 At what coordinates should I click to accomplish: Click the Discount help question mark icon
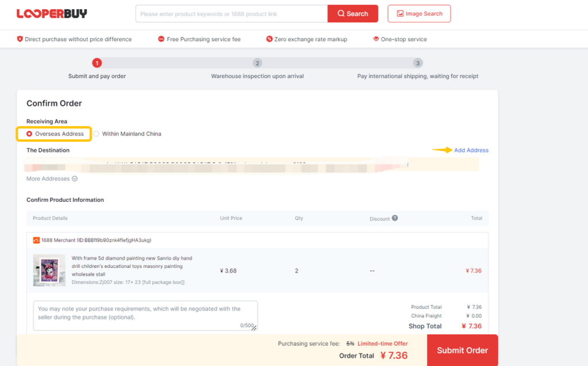[x=394, y=218]
